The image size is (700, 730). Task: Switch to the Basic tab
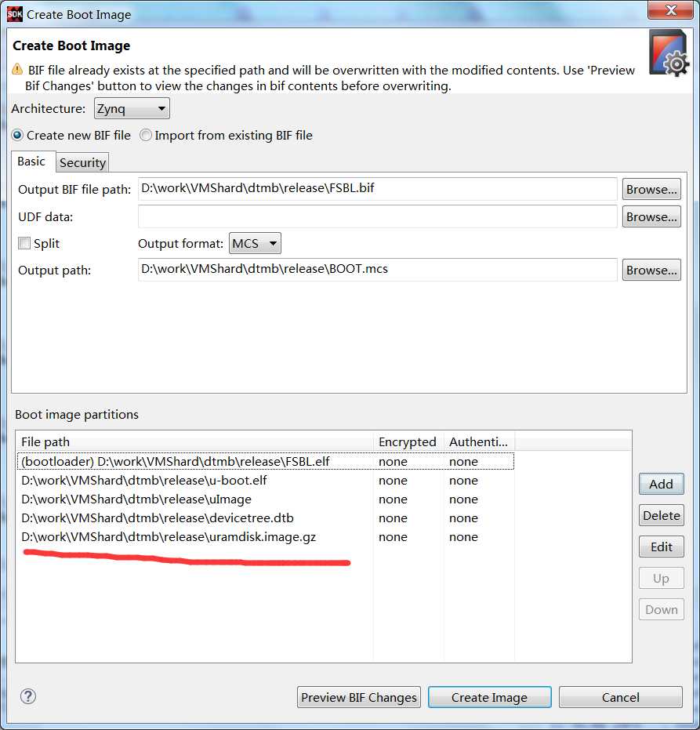coord(31,162)
